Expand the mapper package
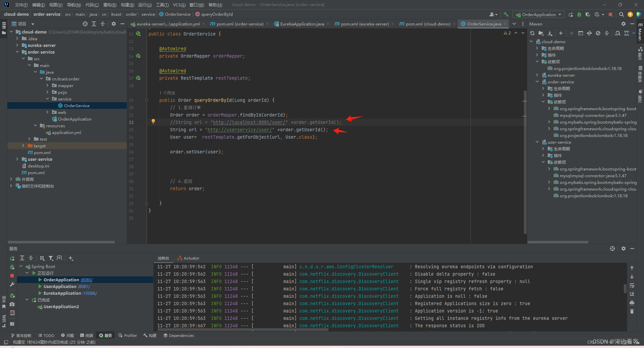The width and height of the screenshot is (644, 348). tap(48, 85)
